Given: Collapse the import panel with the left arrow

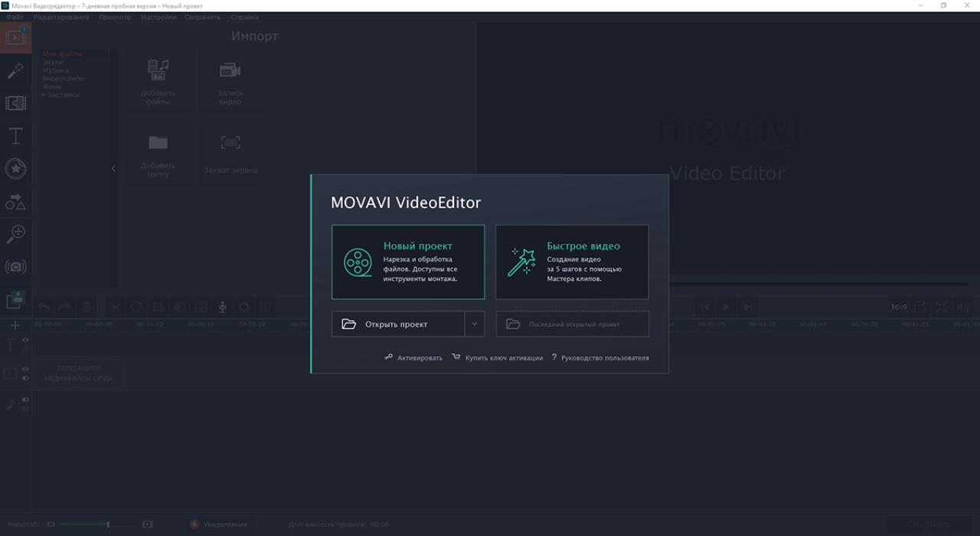Looking at the screenshot, I should [x=113, y=168].
